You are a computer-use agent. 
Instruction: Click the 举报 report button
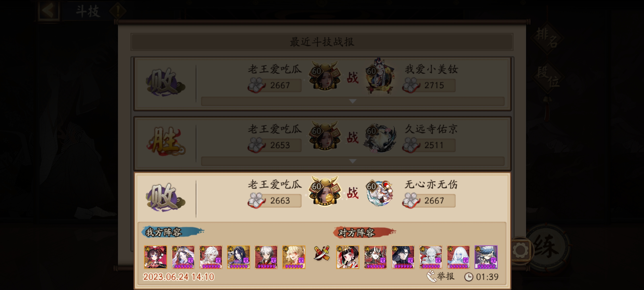pos(441,276)
